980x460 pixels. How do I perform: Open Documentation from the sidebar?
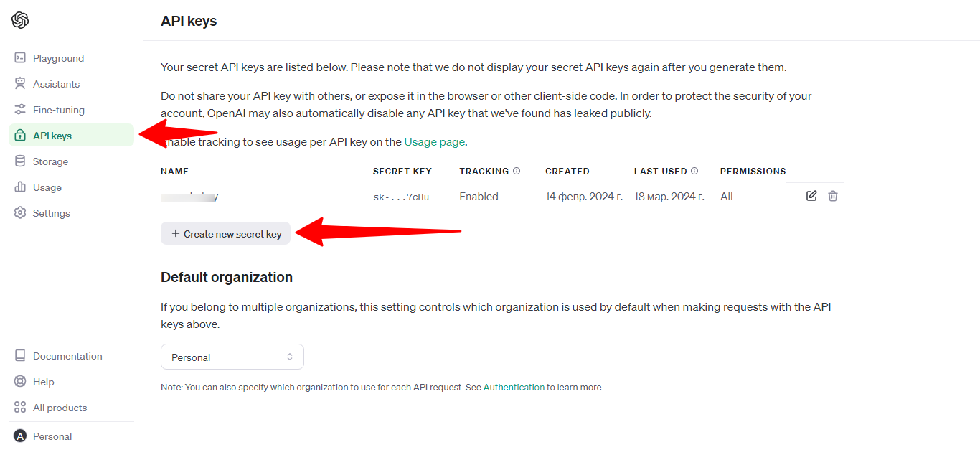click(x=67, y=356)
